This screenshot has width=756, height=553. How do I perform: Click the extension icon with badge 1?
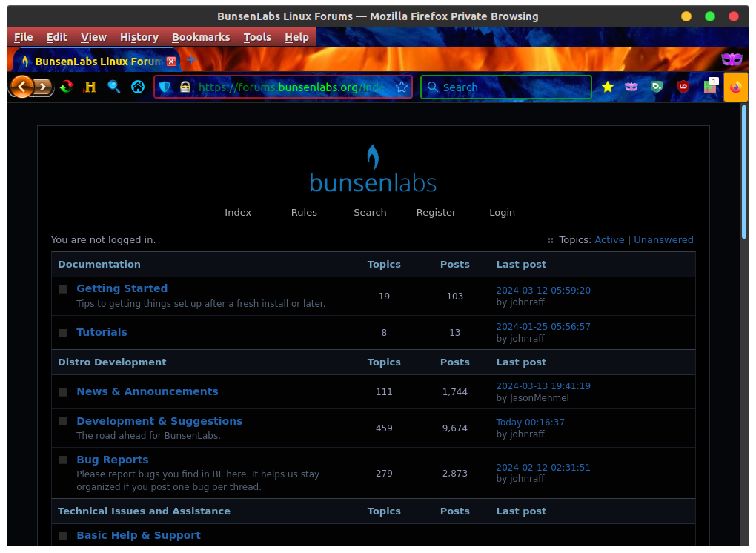(710, 85)
